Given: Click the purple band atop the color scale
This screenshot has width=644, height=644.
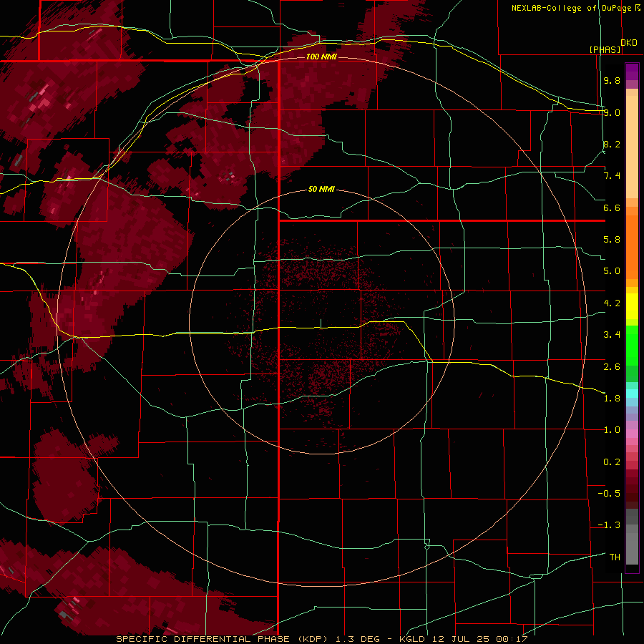Looking at the screenshot, I should pyautogui.click(x=632, y=72).
